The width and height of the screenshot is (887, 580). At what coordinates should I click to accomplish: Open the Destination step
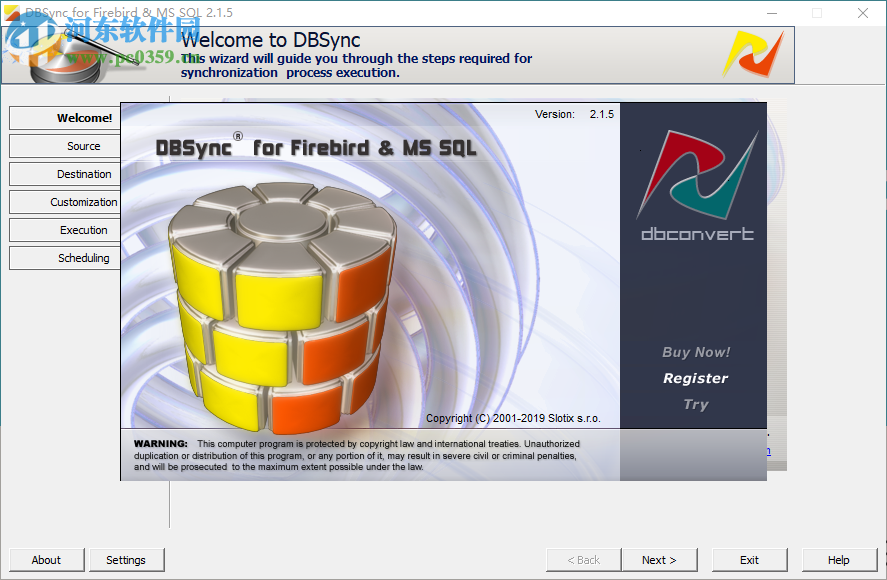pyautogui.click(x=63, y=174)
